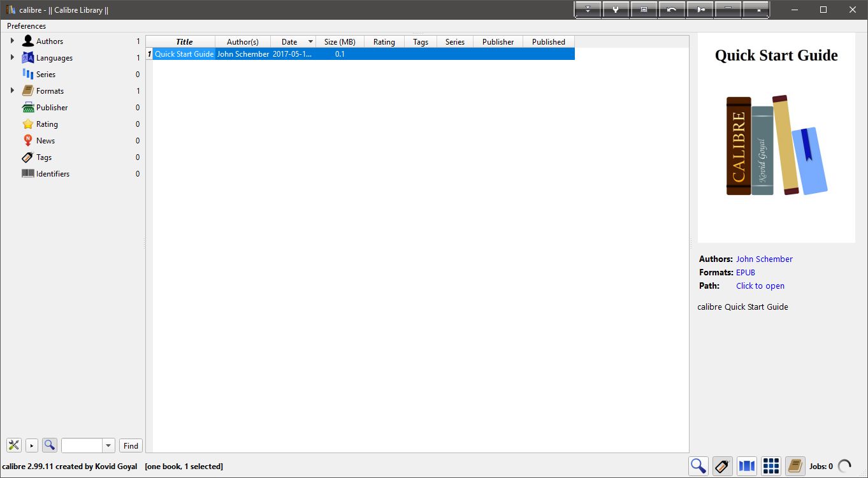Click the curved undo arrow titlebar button
Viewport: 868px width, 478px height.
click(x=672, y=10)
